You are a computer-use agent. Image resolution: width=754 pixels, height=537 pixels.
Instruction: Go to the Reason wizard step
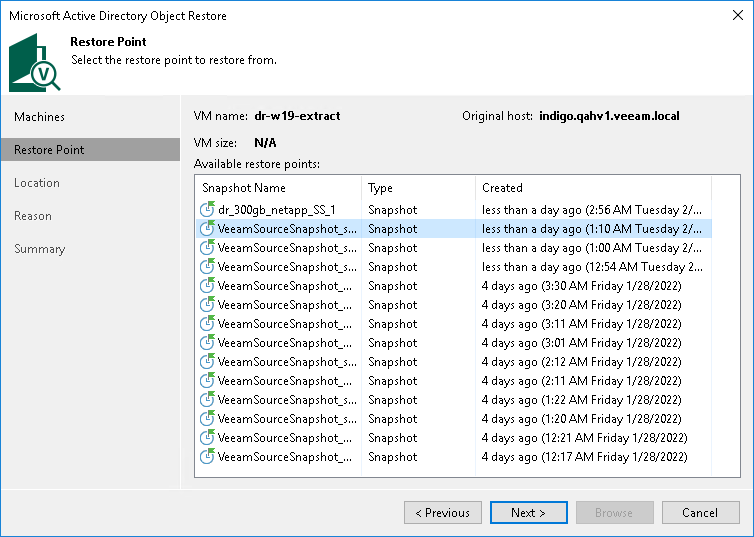(33, 216)
